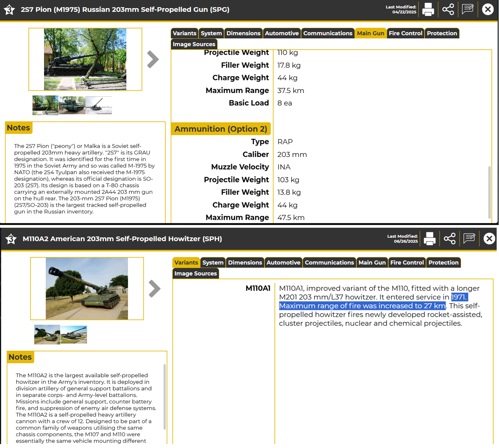The width and height of the screenshot is (499, 448).
Task: Click the Main Gun panel scrollbar
Action: tap(489, 192)
